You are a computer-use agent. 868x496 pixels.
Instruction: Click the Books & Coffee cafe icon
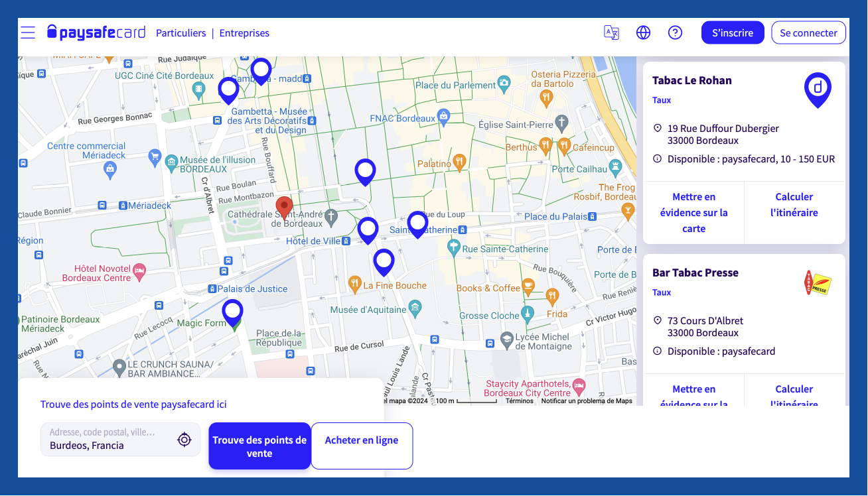pos(528,286)
